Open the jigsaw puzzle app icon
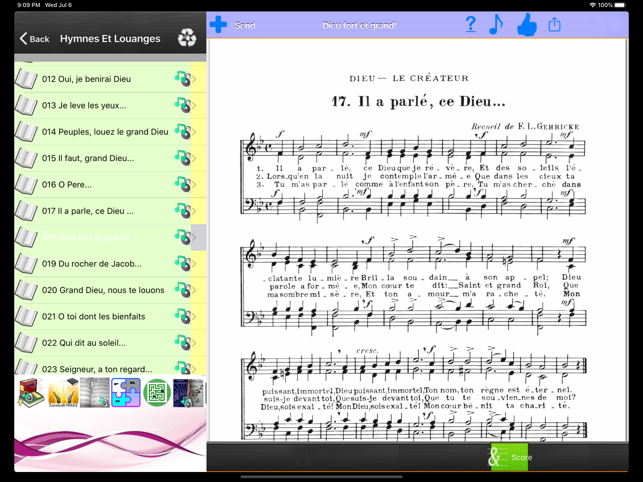The image size is (643, 482). coord(126,393)
